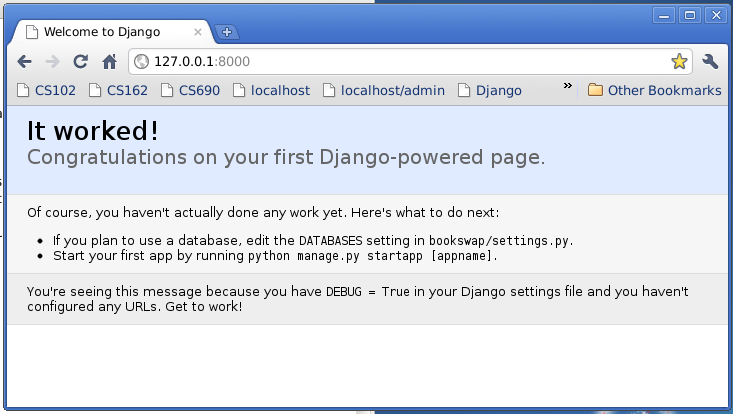733x414 pixels.
Task: Open the localhost/admin bookmark
Action: (x=384, y=90)
